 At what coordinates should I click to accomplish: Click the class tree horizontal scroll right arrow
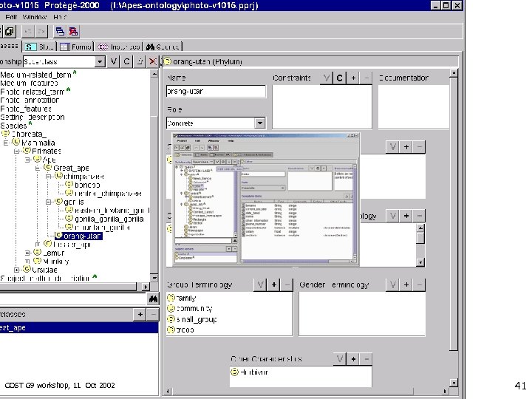(x=146, y=287)
